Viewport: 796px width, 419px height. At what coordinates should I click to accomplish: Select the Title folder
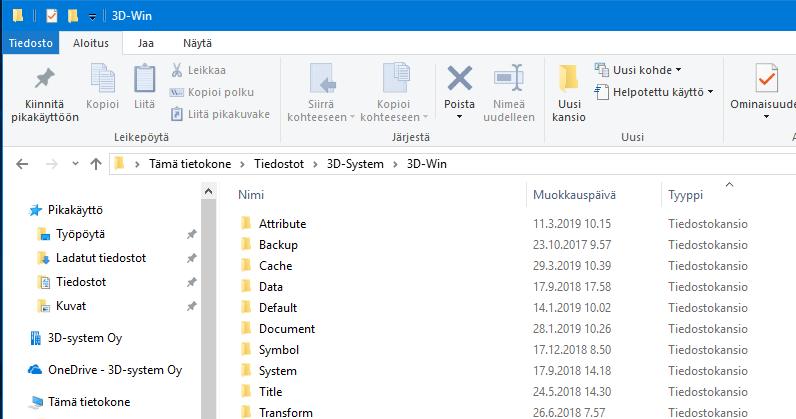point(271,392)
